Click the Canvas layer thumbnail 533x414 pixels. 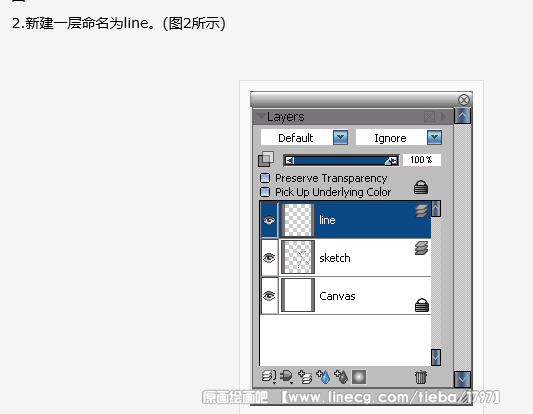298,295
